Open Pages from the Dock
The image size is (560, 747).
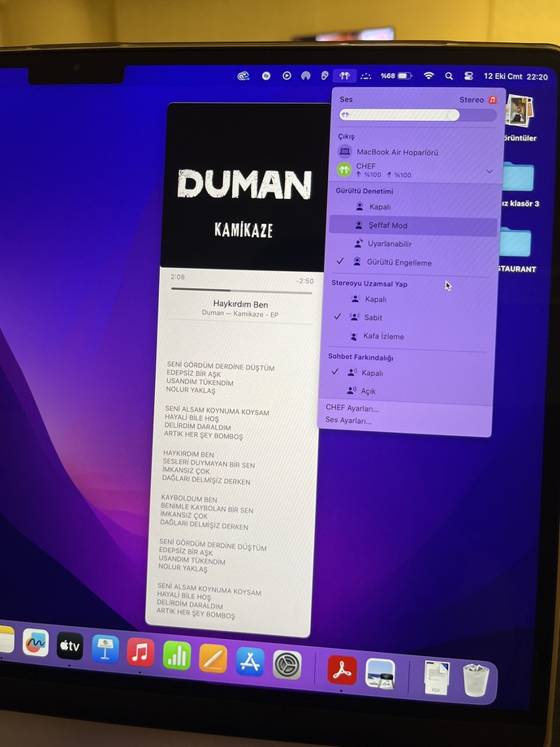pyautogui.click(x=213, y=658)
